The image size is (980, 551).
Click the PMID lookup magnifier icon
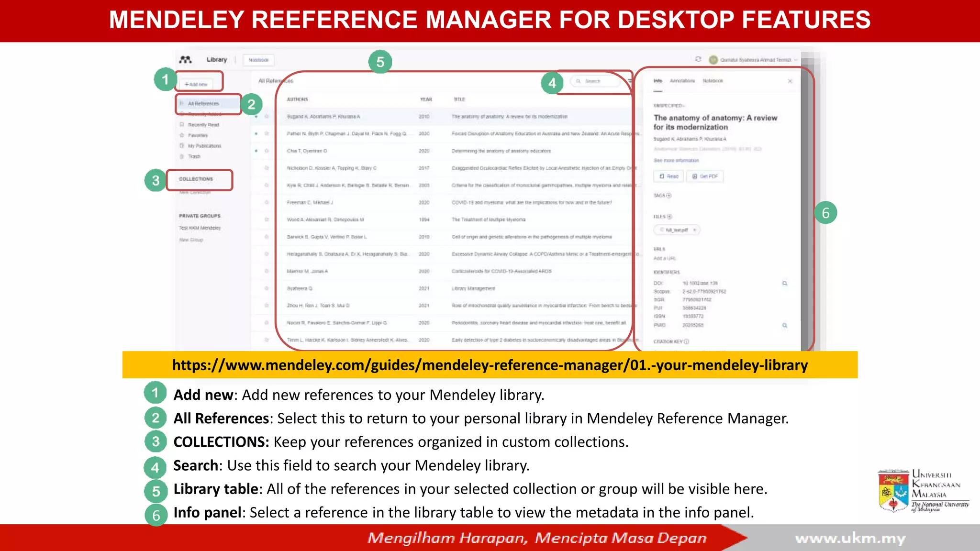pos(785,325)
